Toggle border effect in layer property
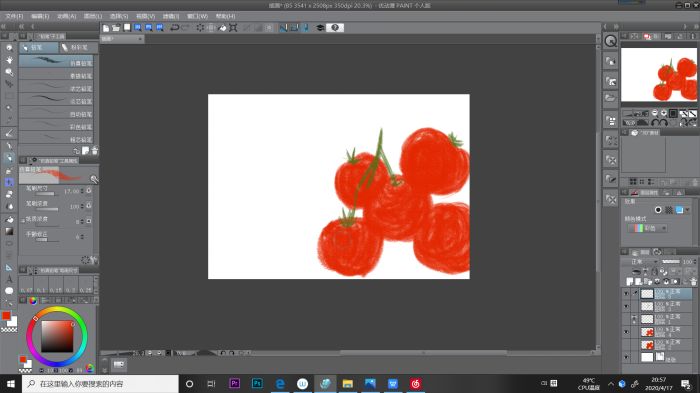The height and width of the screenshot is (393, 700). click(658, 210)
